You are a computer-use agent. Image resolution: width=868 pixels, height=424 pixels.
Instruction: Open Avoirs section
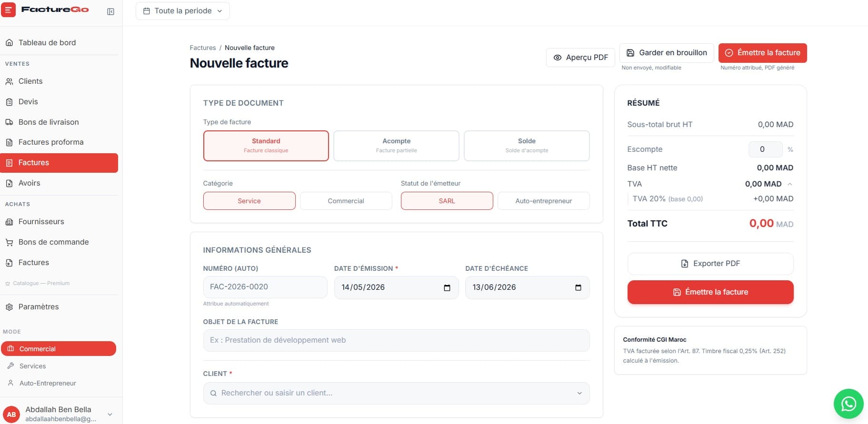59,183
